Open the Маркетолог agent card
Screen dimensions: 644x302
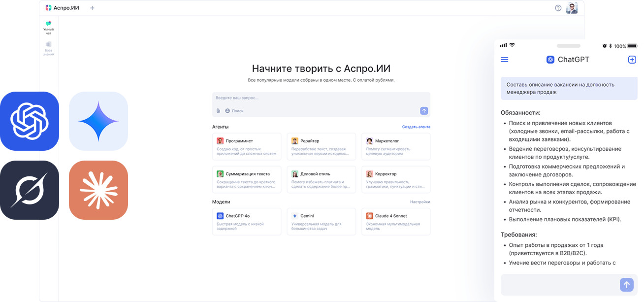point(396,146)
